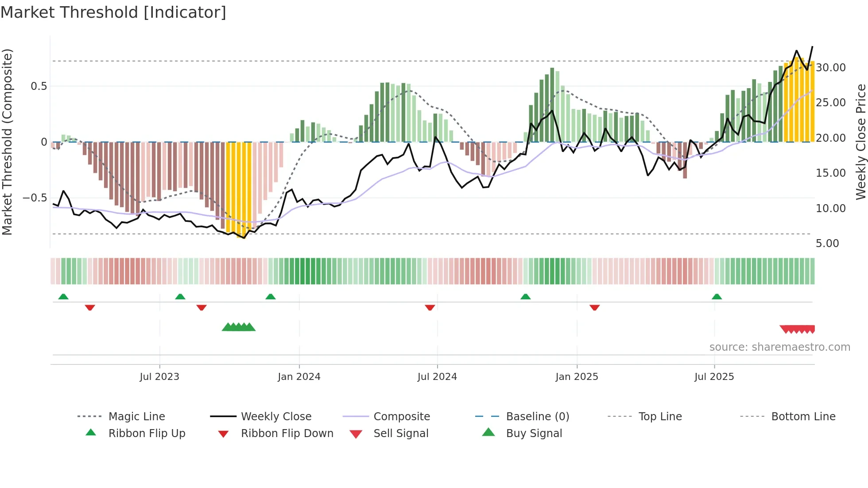Select the green Buy Signal marker cluster on chart
868x488 pixels.
pyautogui.click(x=239, y=327)
